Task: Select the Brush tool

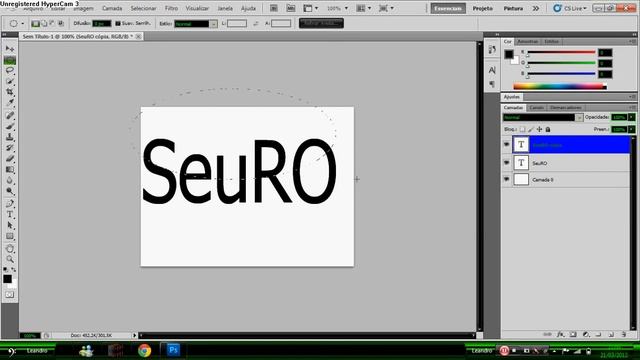Action: [10, 126]
